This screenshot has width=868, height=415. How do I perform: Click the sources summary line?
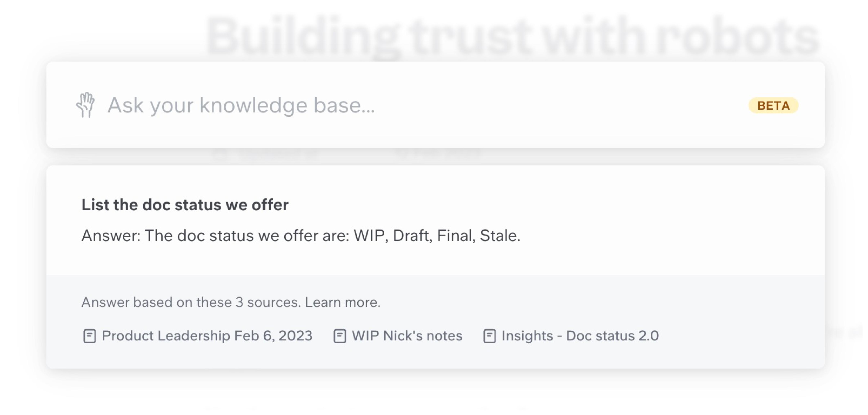coord(230,302)
